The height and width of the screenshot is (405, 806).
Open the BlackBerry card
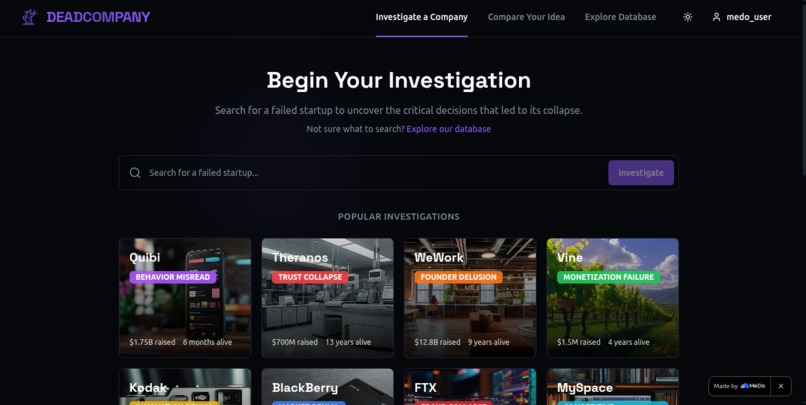(x=327, y=386)
